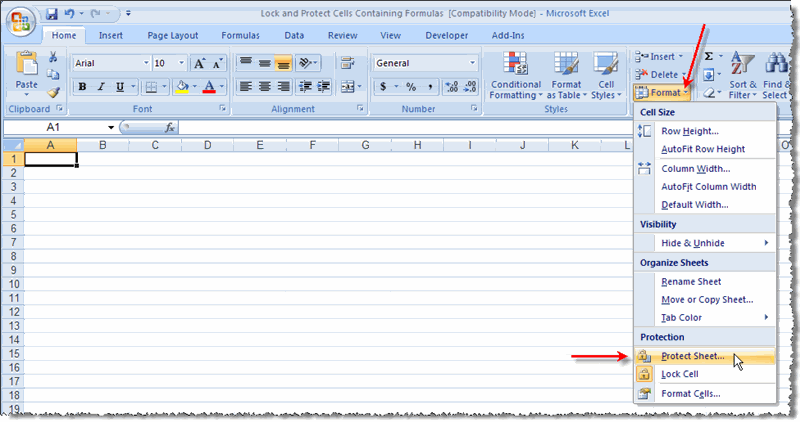
Task: Click the fill color bucket swatch
Action: tap(182, 87)
